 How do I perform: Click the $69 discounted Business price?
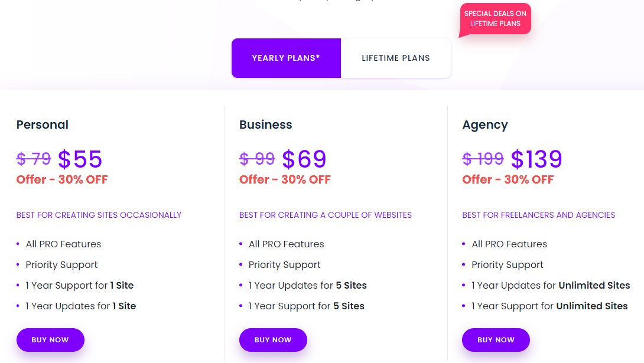pyautogui.click(x=304, y=159)
